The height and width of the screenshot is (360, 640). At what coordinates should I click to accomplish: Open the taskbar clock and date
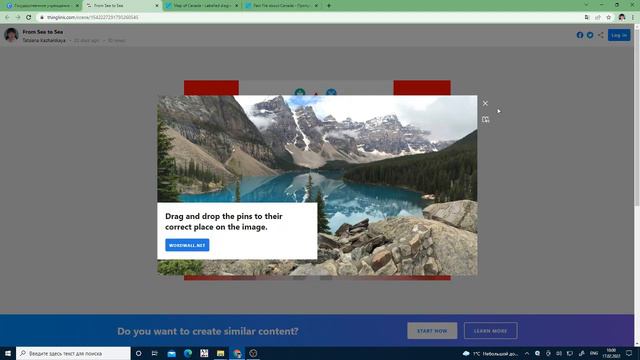point(611,353)
